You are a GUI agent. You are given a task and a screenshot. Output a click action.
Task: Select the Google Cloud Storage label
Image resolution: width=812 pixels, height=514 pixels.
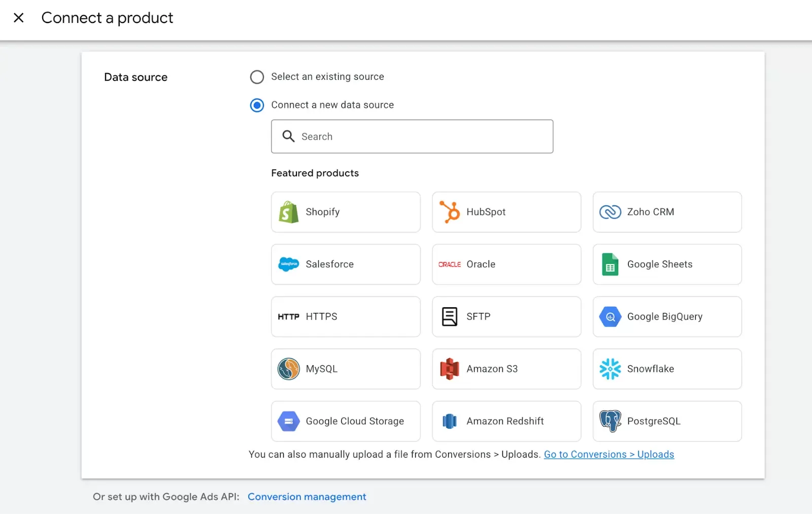pos(355,421)
